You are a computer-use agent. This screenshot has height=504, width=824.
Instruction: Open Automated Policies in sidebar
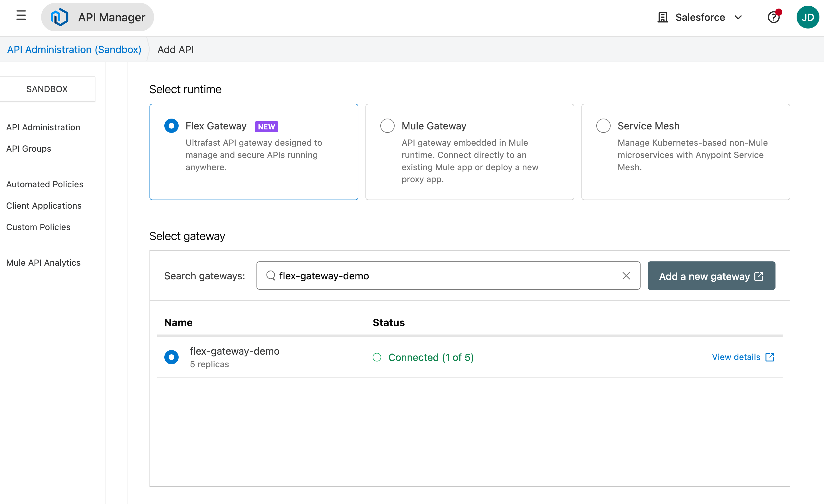(45, 184)
